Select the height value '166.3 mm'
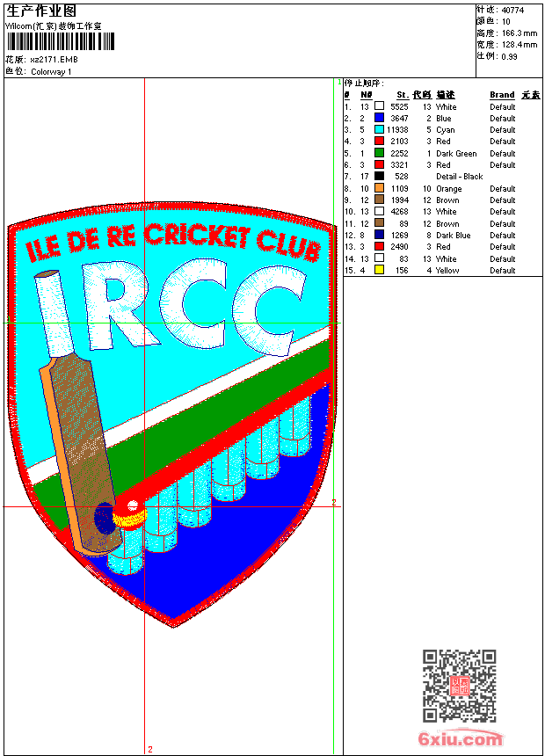Image resolution: width=545 pixels, height=756 pixels. [520, 33]
